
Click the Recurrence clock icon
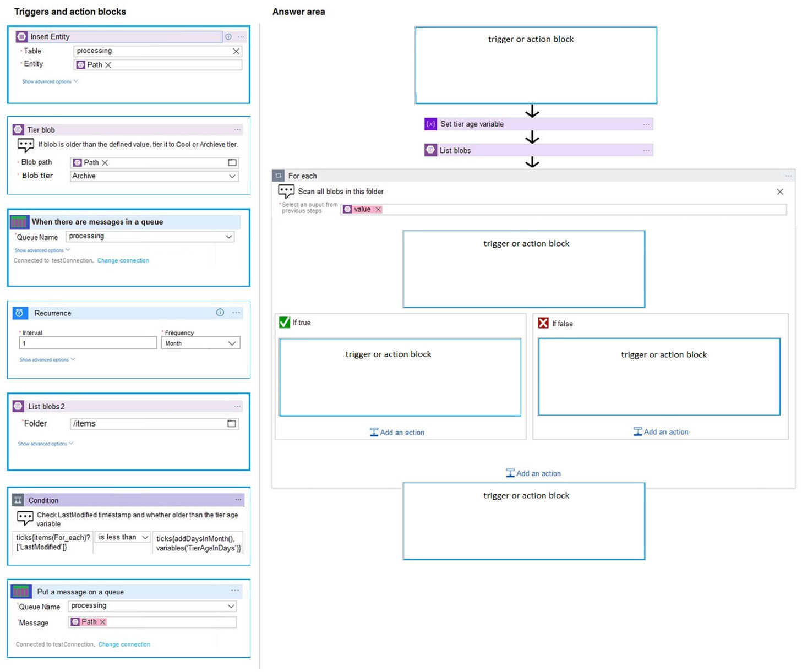19,313
